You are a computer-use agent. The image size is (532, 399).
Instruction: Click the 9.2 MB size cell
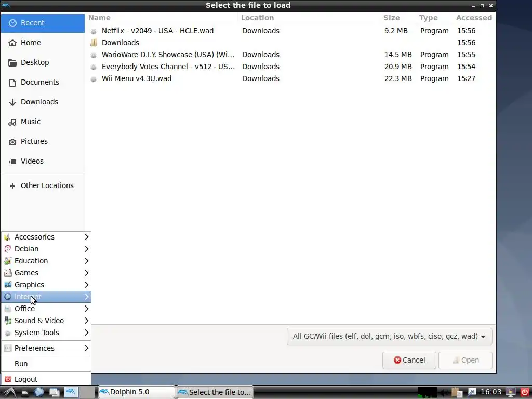pos(396,31)
